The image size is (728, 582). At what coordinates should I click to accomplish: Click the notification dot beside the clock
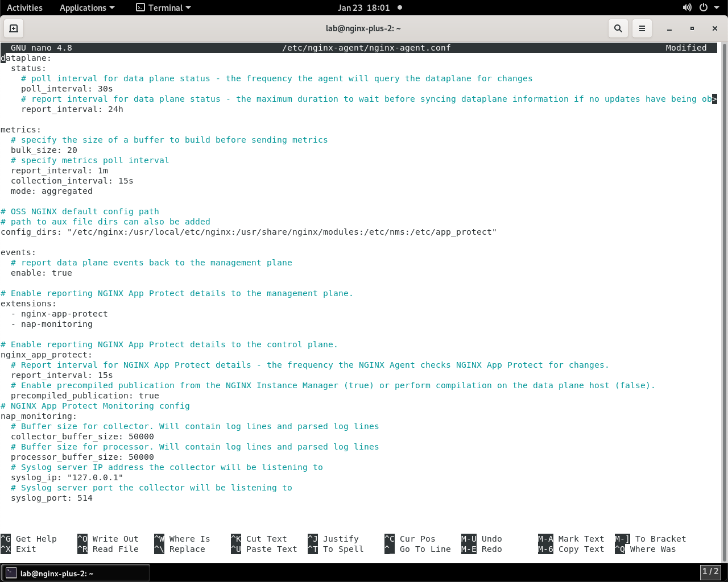point(400,7)
